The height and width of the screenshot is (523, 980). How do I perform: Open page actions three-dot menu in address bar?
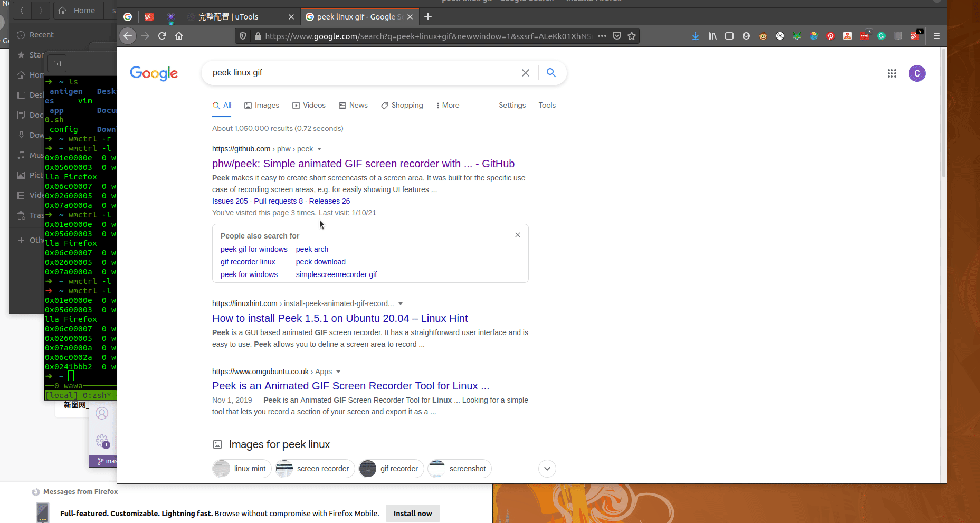tap(602, 36)
